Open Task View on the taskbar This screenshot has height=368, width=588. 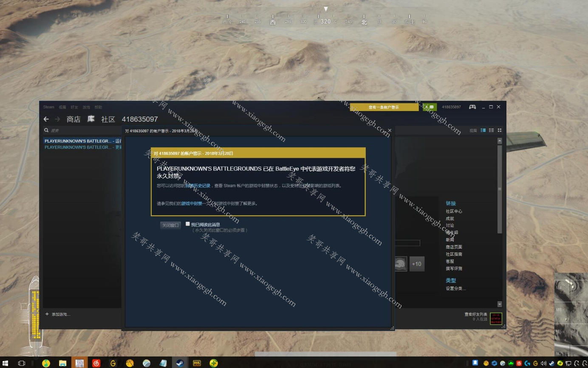pyautogui.click(x=22, y=363)
